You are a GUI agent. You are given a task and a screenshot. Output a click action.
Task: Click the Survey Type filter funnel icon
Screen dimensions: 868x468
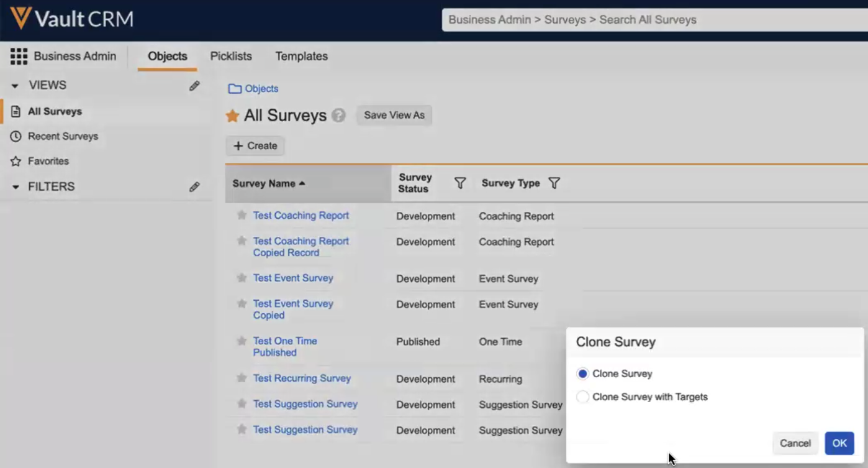tap(554, 183)
